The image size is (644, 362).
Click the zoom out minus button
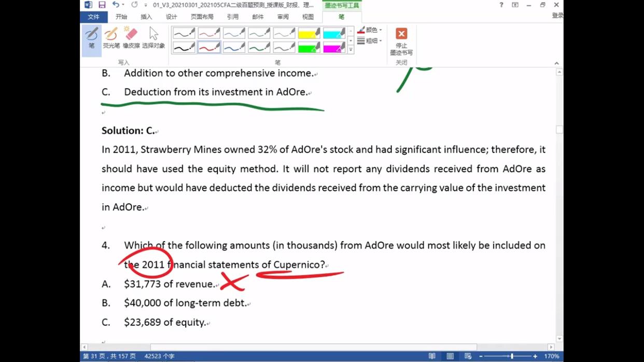click(481, 356)
